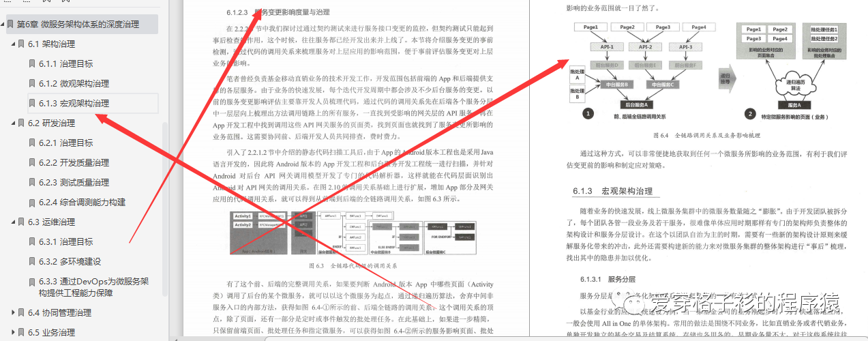Viewport: 868px width, 341px height.
Task: Click bookmark icon beside 6.5 业务治理
Action: pyautogui.click(x=21, y=333)
